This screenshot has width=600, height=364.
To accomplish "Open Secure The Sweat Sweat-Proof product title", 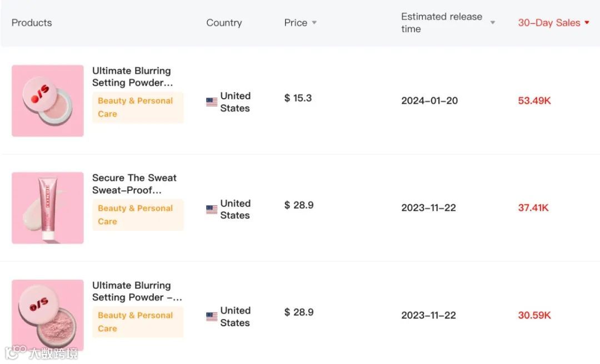I will 134,184.
